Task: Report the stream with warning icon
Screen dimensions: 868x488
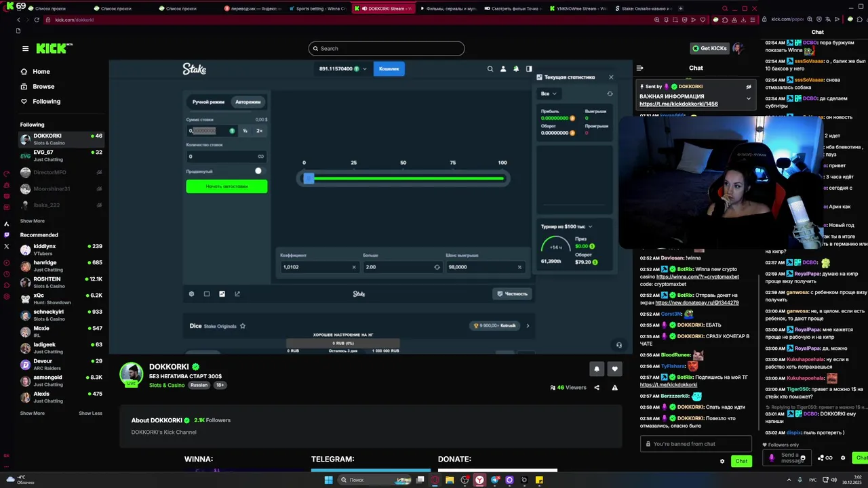Action: pos(614,388)
